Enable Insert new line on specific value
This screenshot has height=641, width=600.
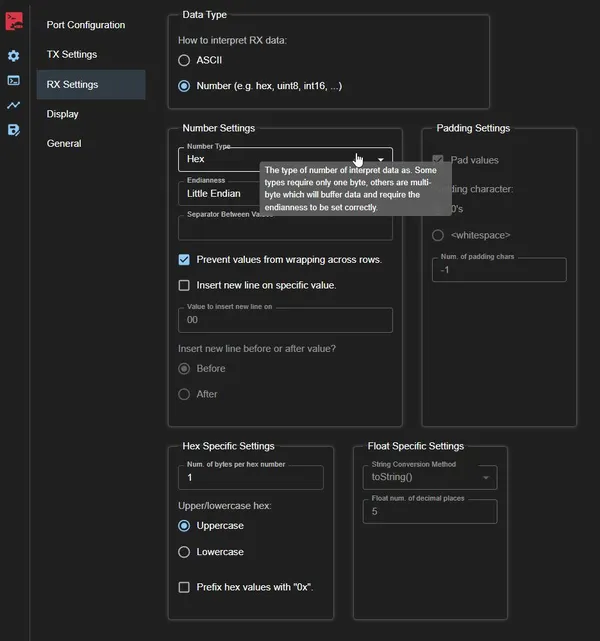click(x=184, y=285)
